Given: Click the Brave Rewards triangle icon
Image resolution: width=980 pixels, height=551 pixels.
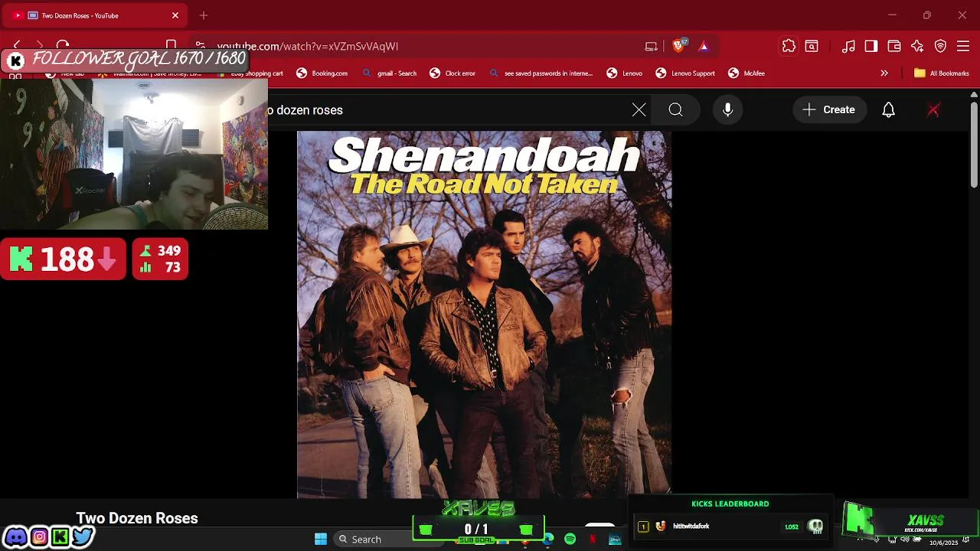Looking at the screenshot, I should pos(704,46).
